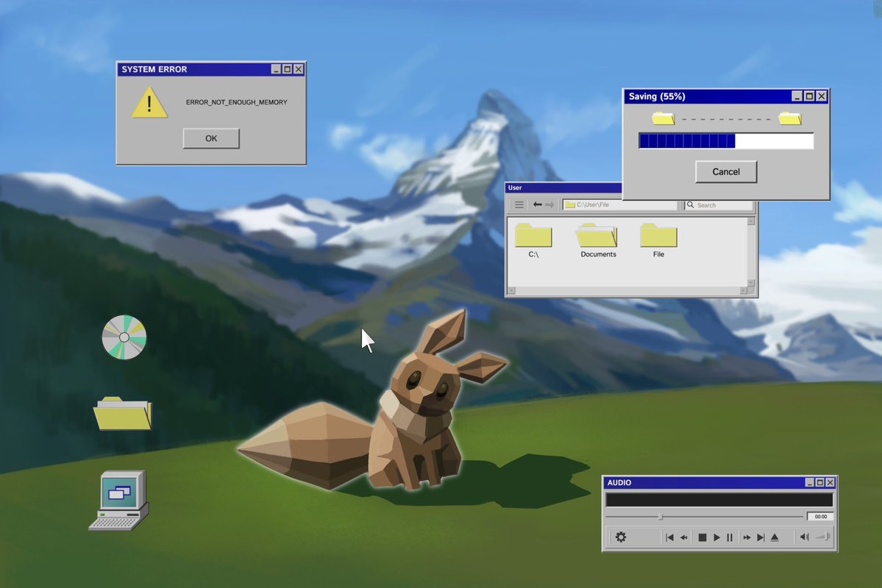Click the Saving dialog progress bar
Screen dimensions: 882x588
(726, 140)
